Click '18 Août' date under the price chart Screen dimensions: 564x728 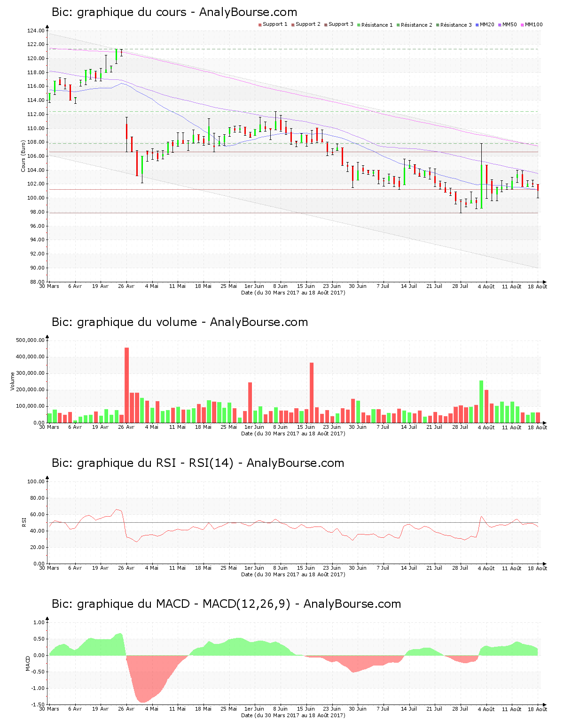(537, 287)
